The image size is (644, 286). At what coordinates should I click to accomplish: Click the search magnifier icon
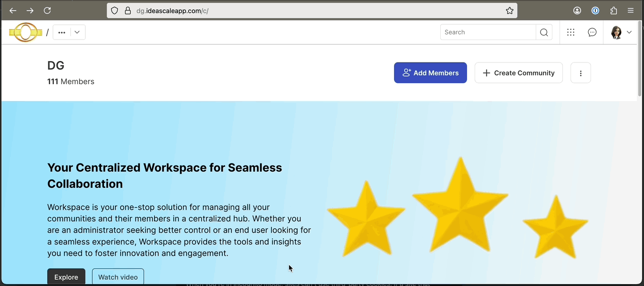click(x=544, y=32)
